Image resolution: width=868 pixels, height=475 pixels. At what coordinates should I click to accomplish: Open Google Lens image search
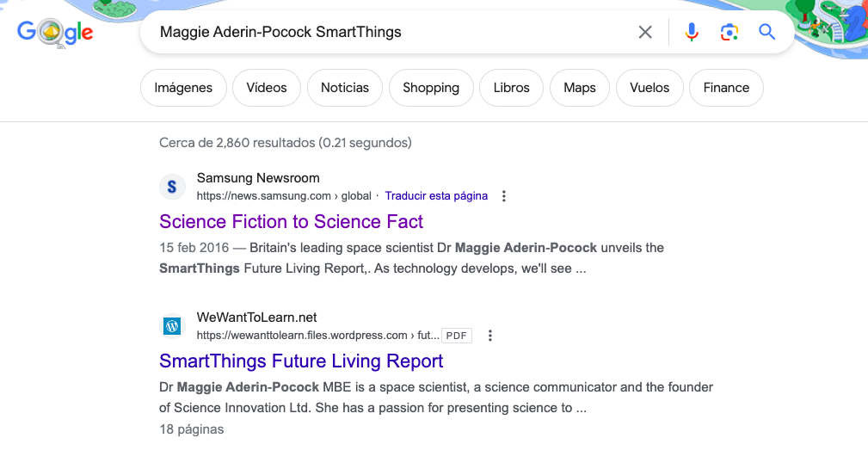point(729,32)
